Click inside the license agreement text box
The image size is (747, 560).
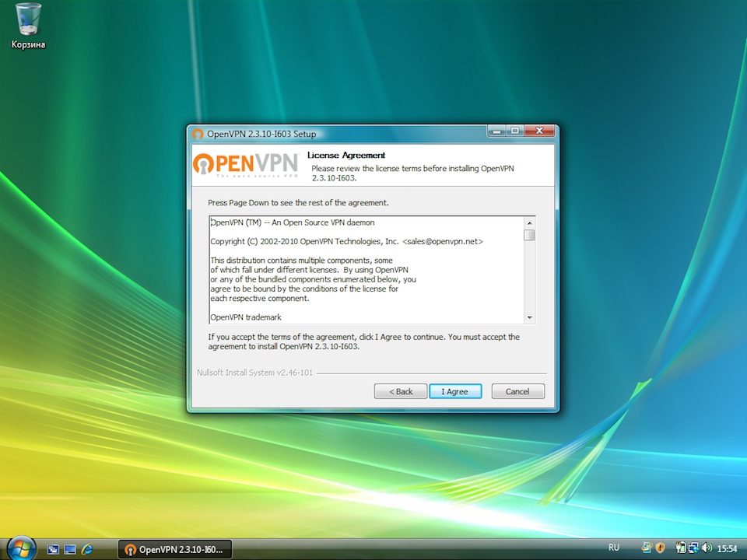coord(366,270)
